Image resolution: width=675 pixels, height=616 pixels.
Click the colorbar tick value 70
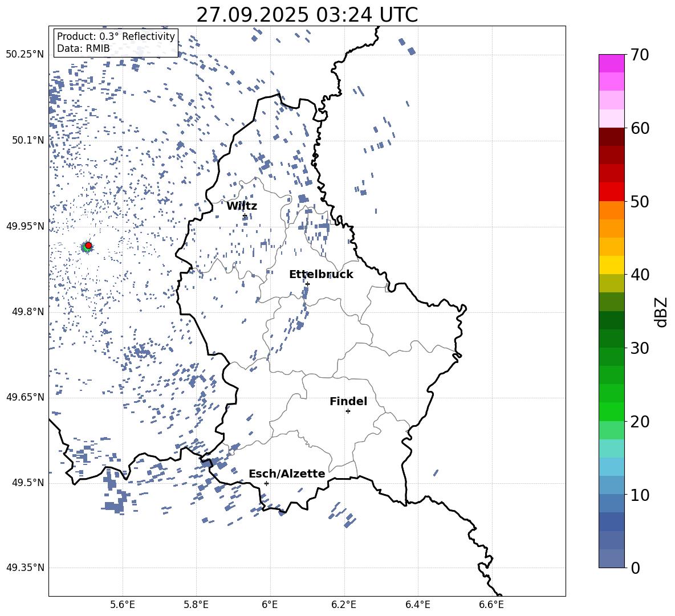(640, 55)
